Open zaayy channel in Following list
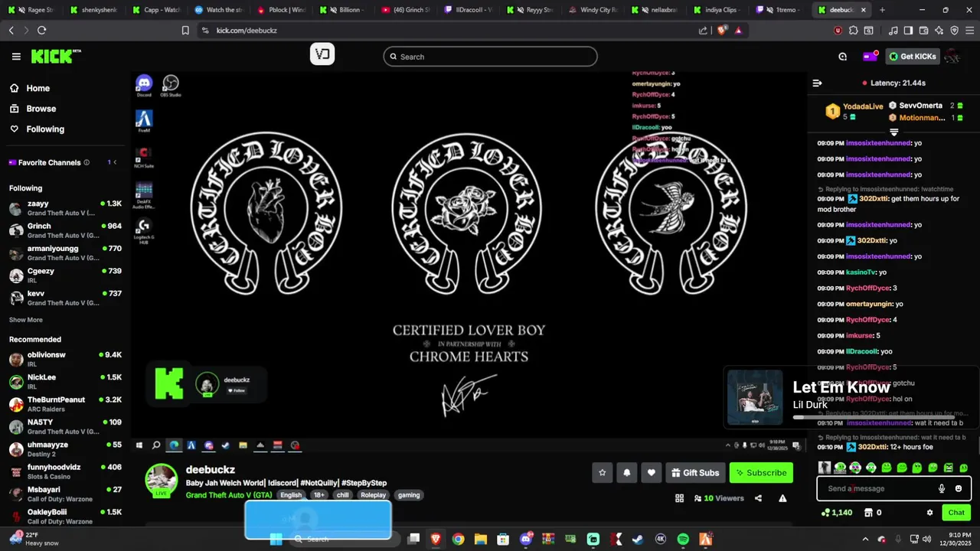The image size is (980, 551). pyautogui.click(x=65, y=208)
